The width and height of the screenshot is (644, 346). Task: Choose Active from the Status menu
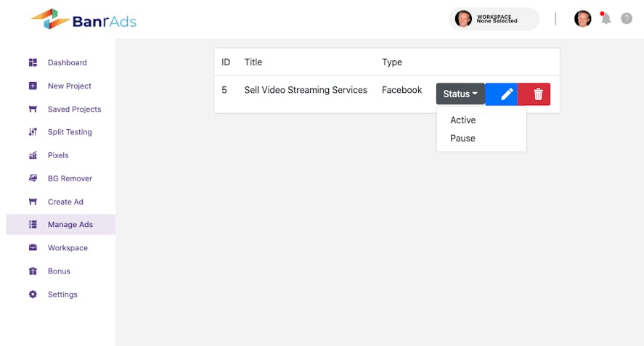(x=463, y=120)
